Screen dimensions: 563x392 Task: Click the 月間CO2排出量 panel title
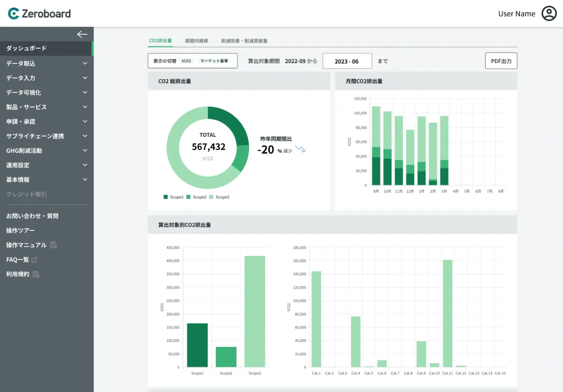[x=364, y=81]
